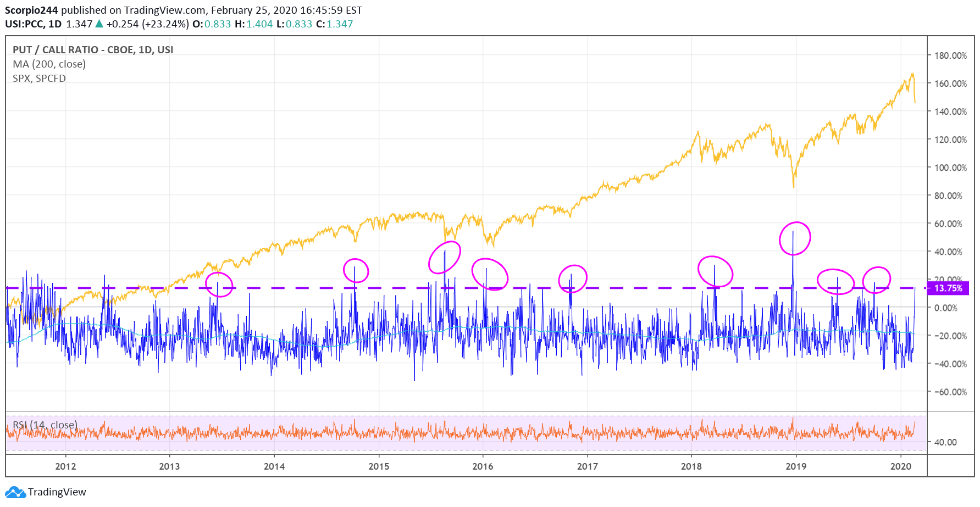
Task: Click the +0.254 (+23.24%) change text
Action: tap(148, 24)
